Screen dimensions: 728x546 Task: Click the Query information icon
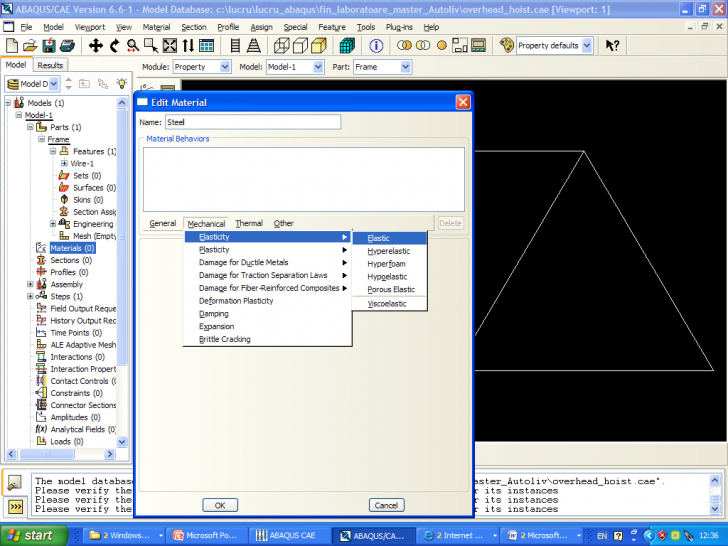click(x=376, y=46)
